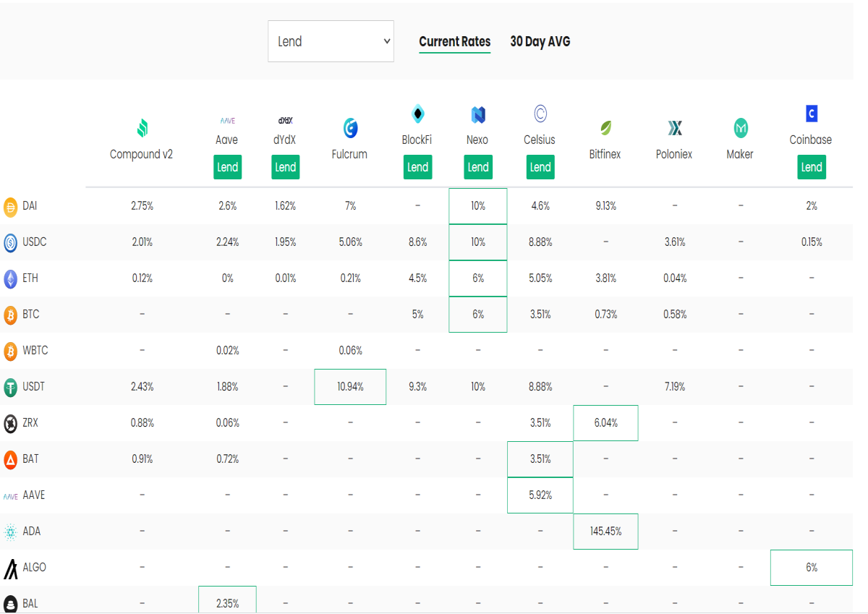The height and width of the screenshot is (614, 868).
Task: Click the 8.6% USDC BlockFi rate
Action: [417, 242]
